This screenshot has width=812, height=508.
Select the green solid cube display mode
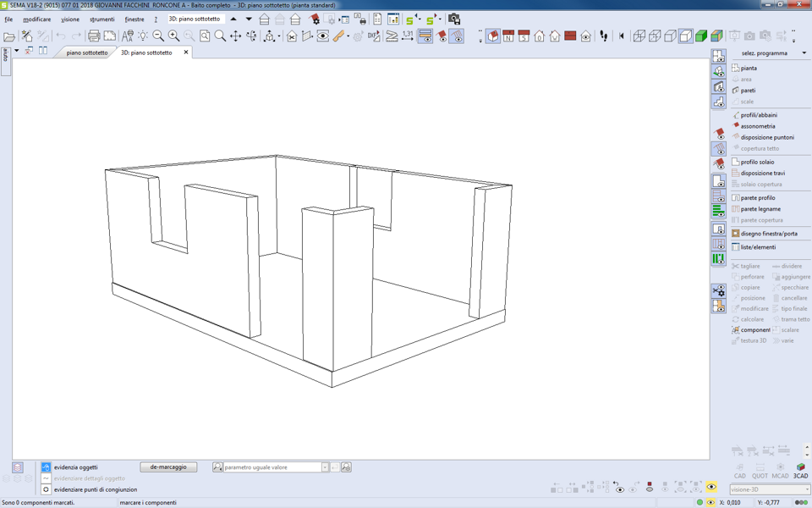click(x=701, y=36)
